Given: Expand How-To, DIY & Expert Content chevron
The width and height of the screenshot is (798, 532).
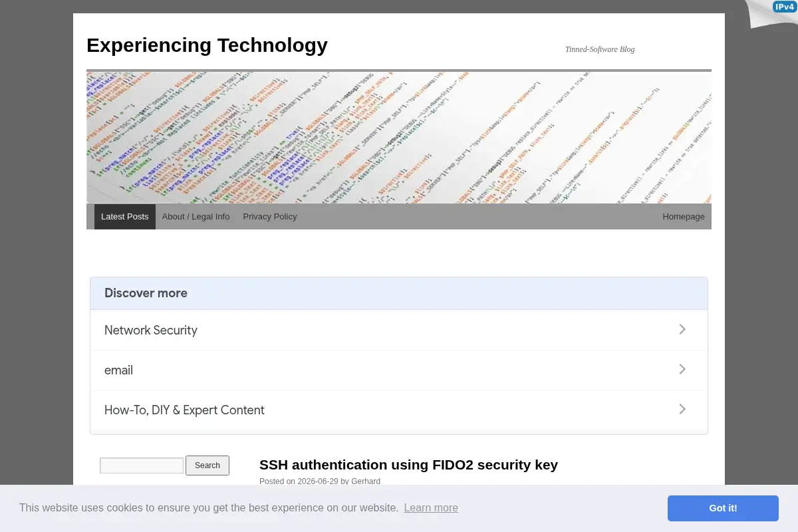Looking at the screenshot, I should [x=682, y=409].
